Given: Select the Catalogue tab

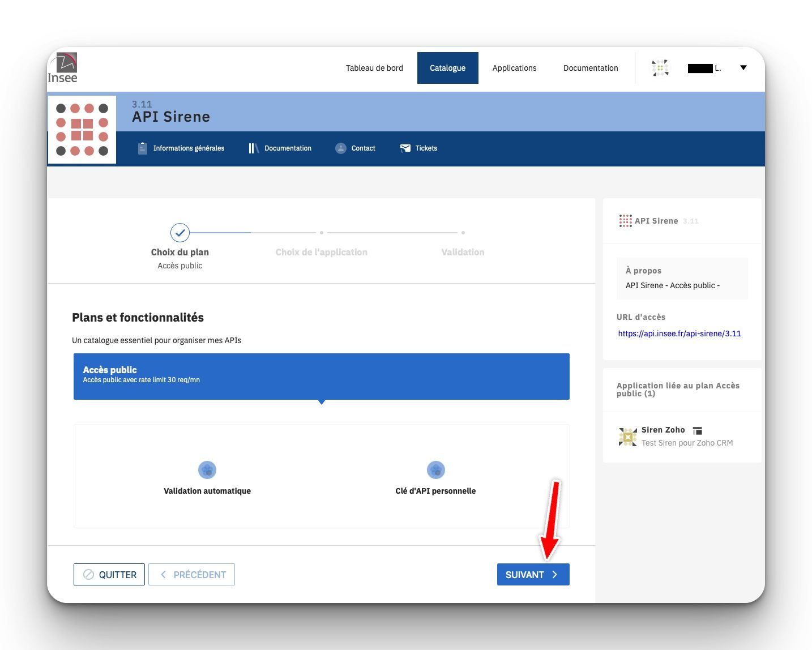Looking at the screenshot, I should [447, 68].
